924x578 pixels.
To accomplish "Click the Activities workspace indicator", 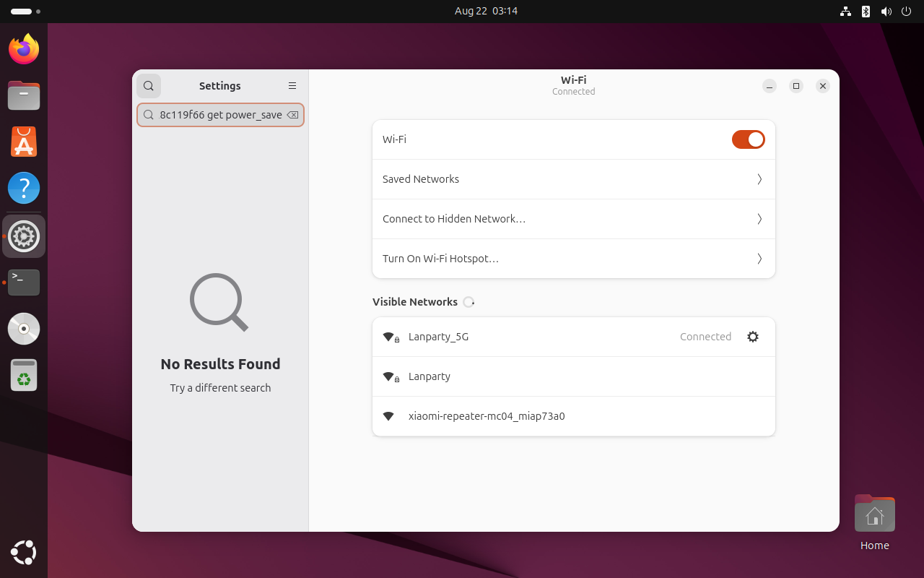I will point(25,12).
